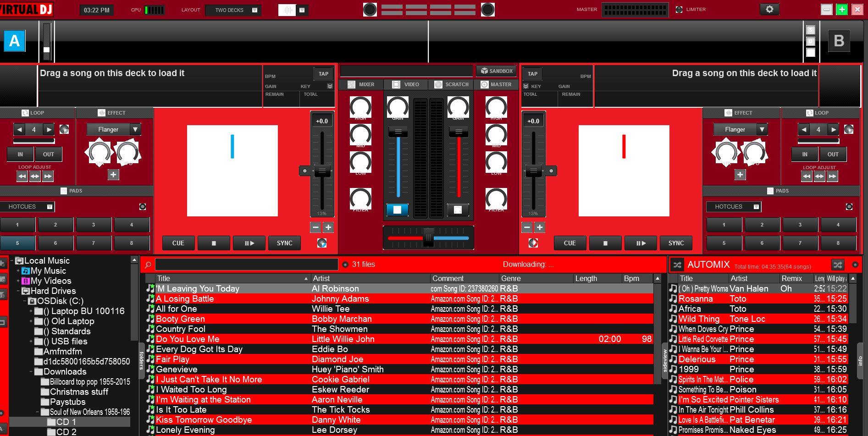This screenshot has height=436, width=868.
Task: Open deck A Flanger effect dropdown
Action: [x=135, y=130]
